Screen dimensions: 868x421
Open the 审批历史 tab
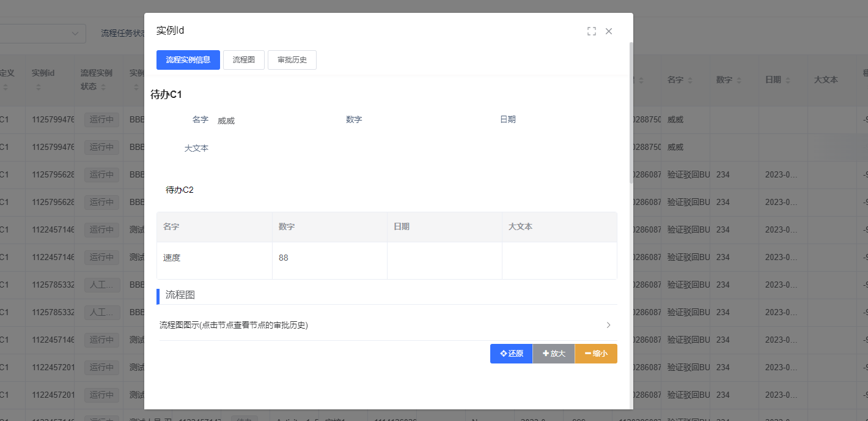pos(292,60)
